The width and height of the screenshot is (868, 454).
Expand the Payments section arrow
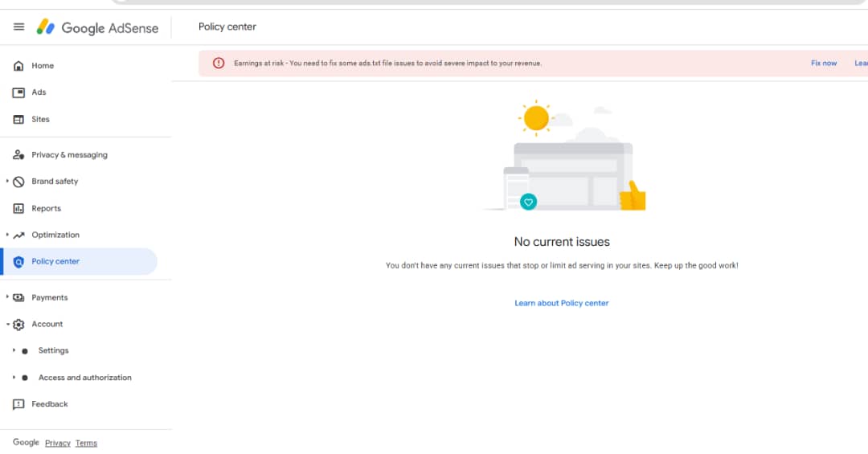[7, 297]
